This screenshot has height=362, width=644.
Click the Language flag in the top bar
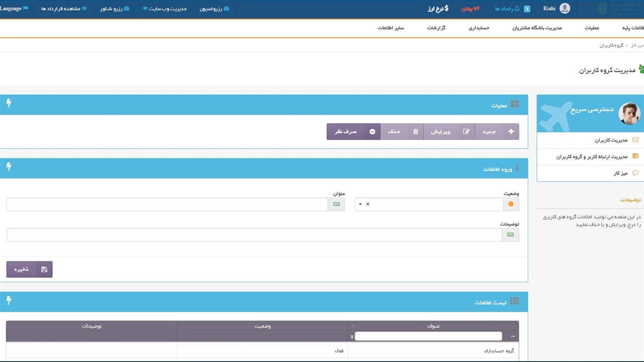(x=26, y=9)
